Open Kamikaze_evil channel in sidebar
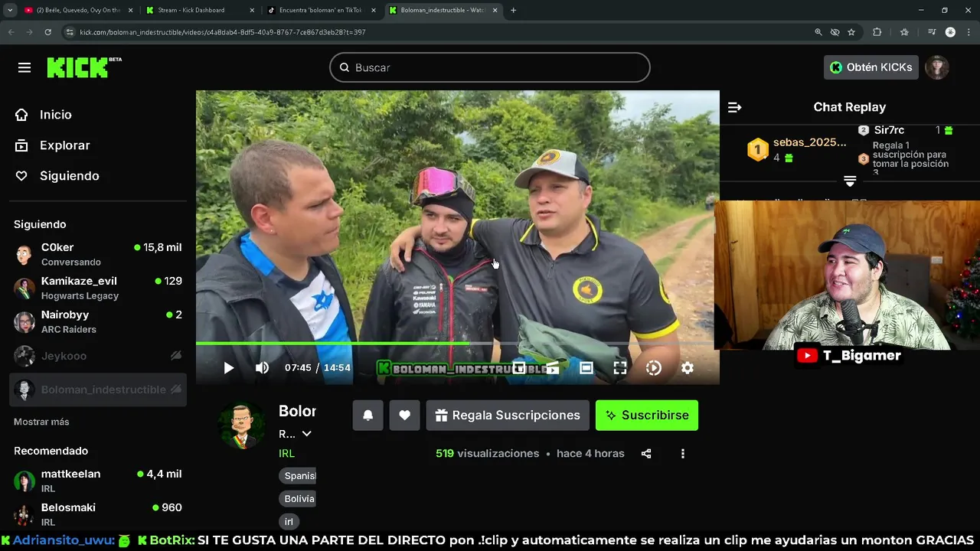The image size is (980, 551). [x=98, y=288]
